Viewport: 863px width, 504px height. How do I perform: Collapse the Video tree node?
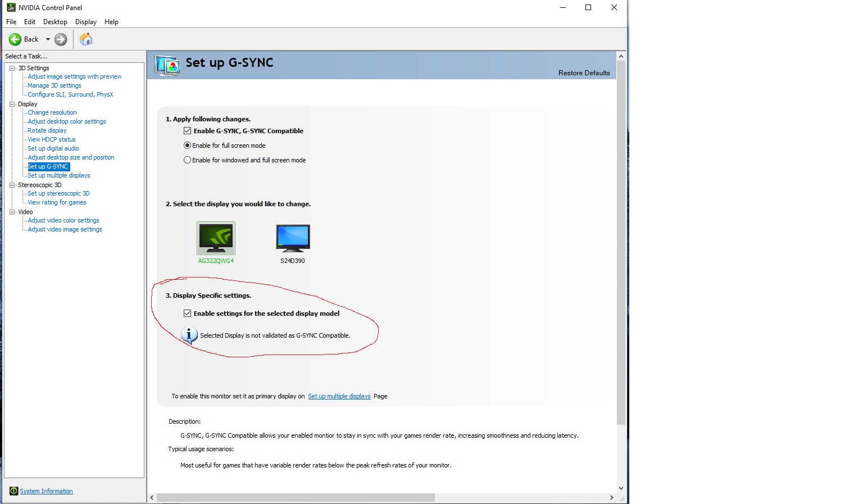tap(12, 212)
